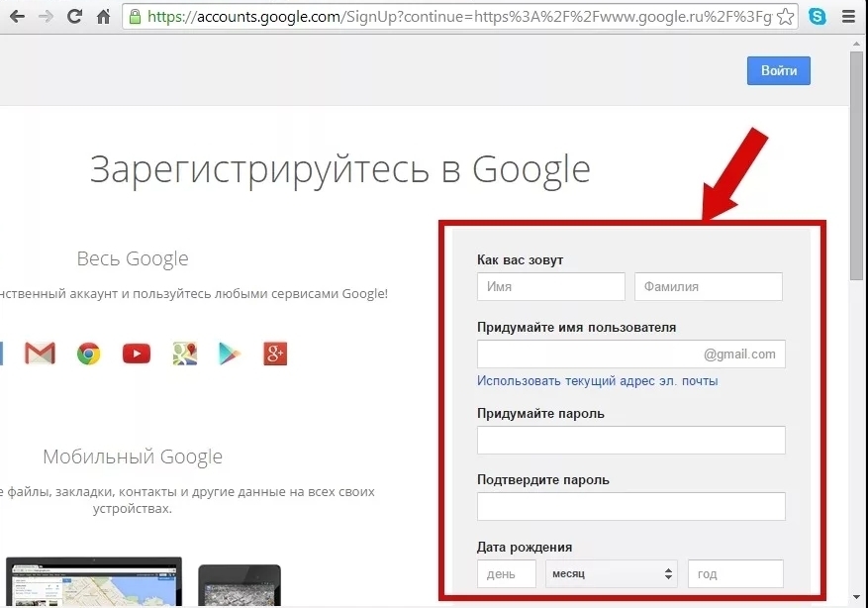Select the Google+ icon
868x608 pixels.
pyautogui.click(x=276, y=353)
